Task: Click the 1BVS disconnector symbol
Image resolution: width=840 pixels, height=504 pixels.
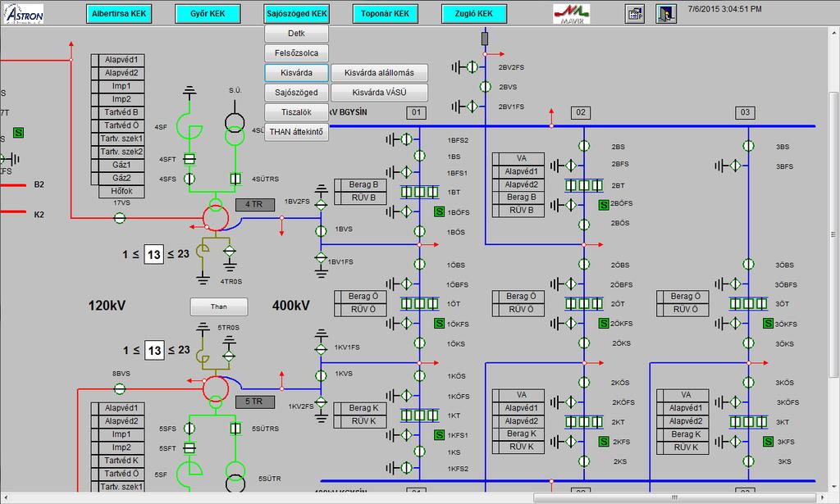Action: pos(321,231)
